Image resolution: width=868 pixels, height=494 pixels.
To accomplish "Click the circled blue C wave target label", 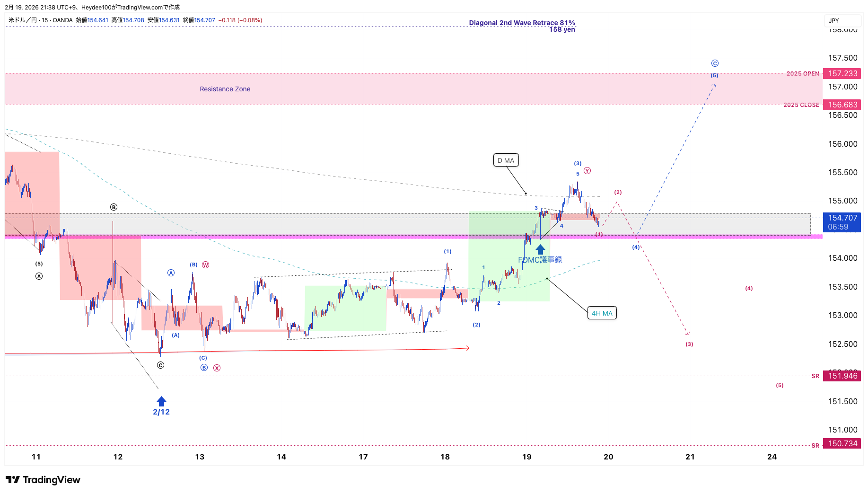I will click(715, 63).
